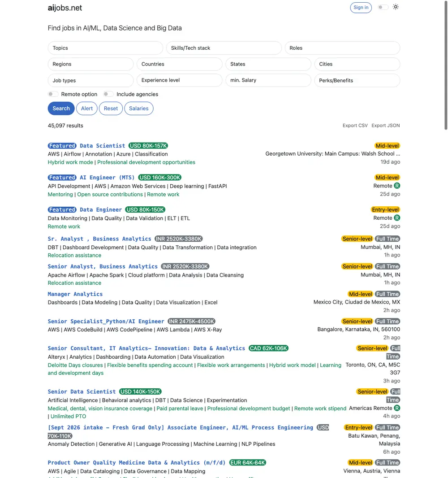Viewport: 448px width, 478px height.
Task: Click the page vertical scrollbar
Action: coord(446,65)
